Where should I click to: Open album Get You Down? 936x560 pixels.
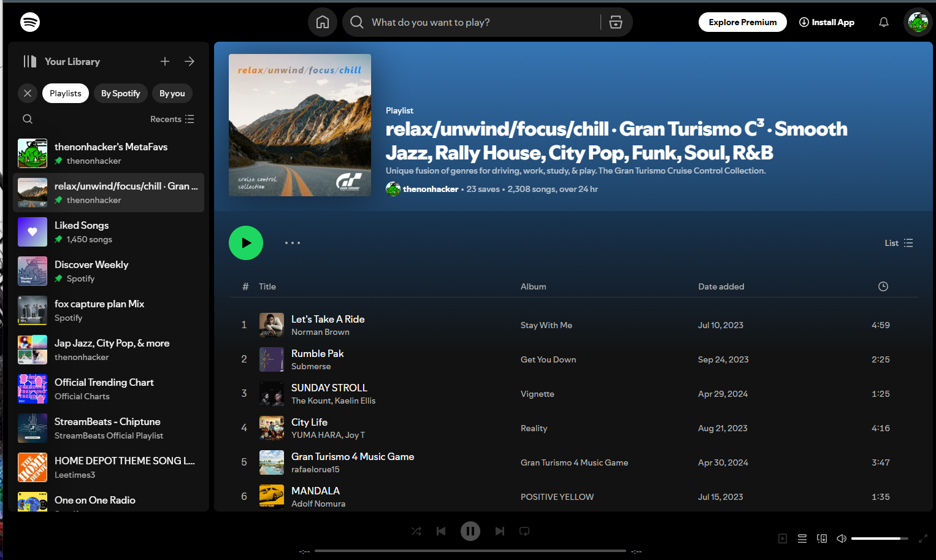pyautogui.click(x=548, y=359)
